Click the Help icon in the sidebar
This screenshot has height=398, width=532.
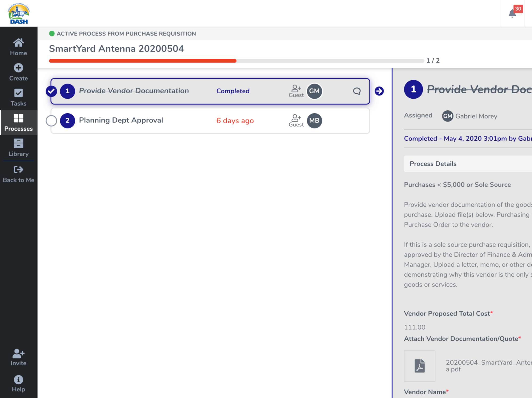[x=18, y=380]
